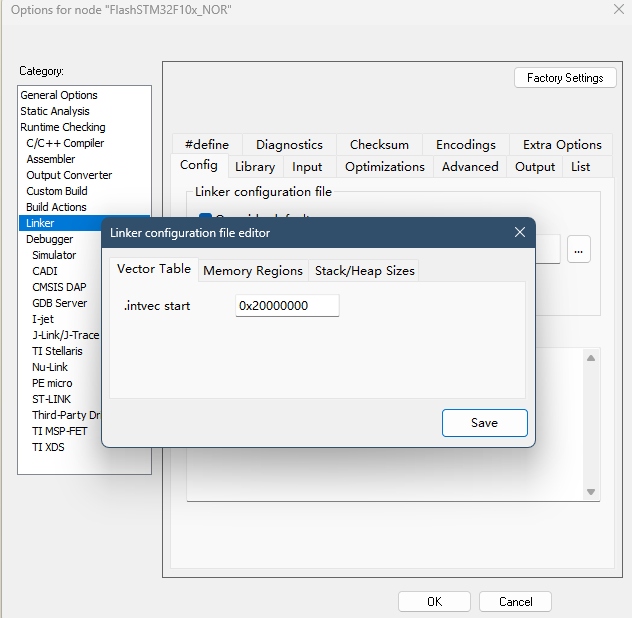Viewport: 632px width, 618px height.
Task: Switch to the Optimizations tab
Action: [x=385, y=167]
